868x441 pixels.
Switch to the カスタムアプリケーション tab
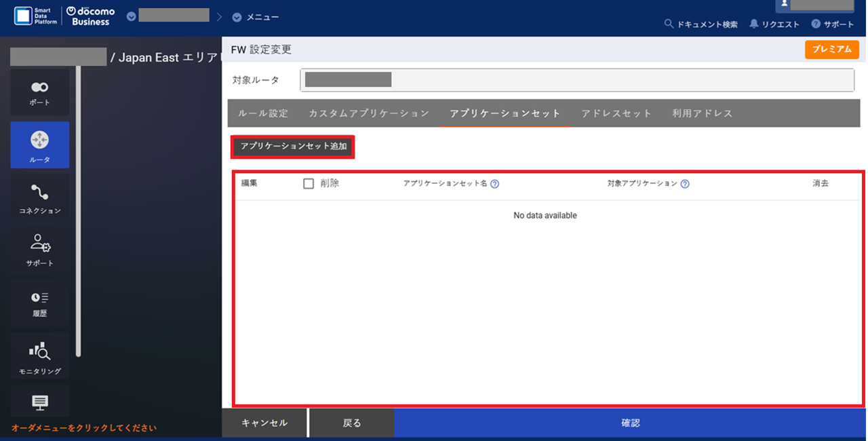coord(368,113)
